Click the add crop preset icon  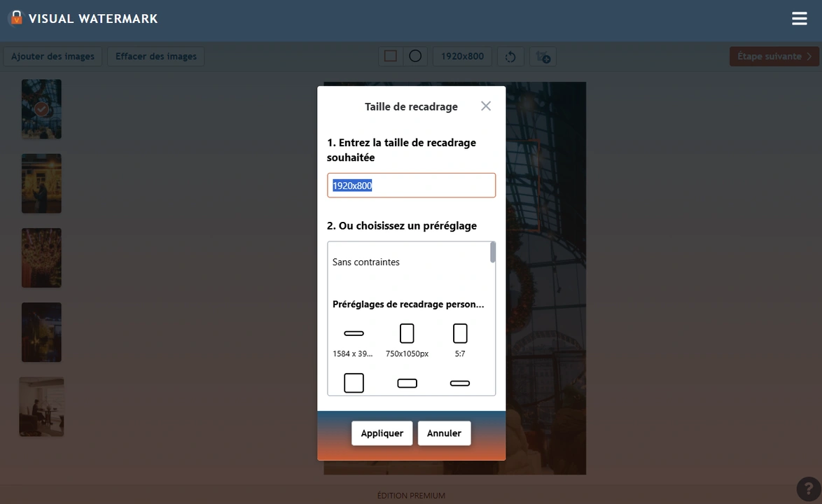[543, 57]
